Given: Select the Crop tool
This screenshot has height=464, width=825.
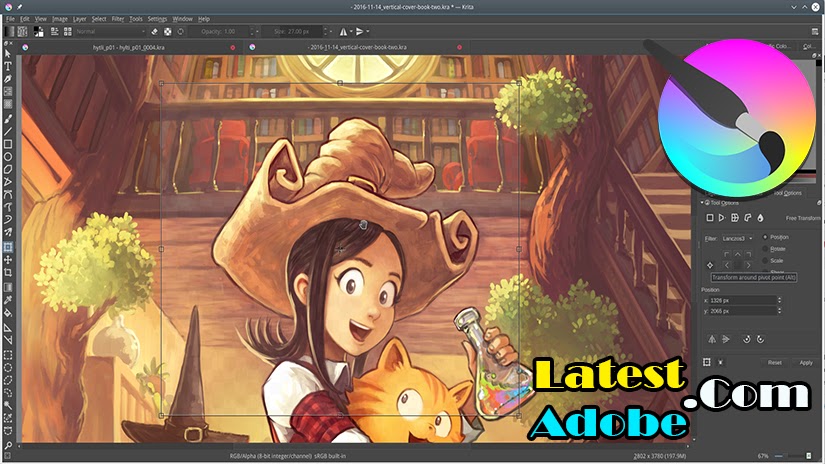Looking at the screenshot, I should (x=8, y=273).
